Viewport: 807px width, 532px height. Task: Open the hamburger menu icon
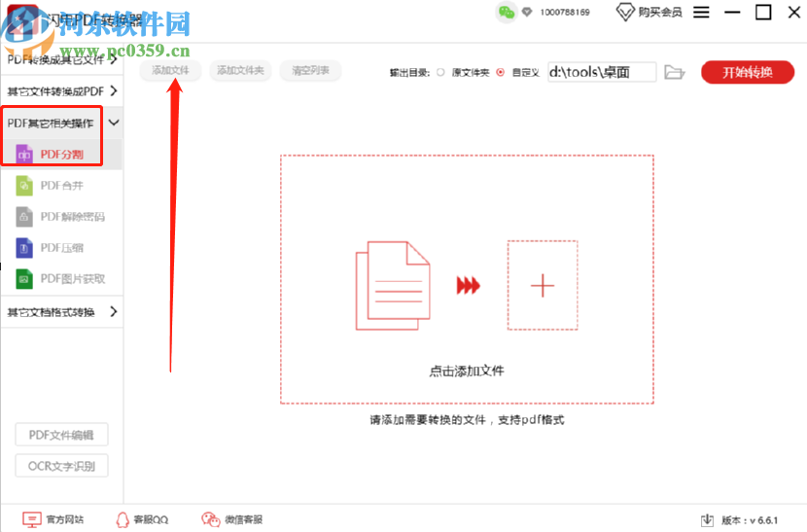(701, 12)
